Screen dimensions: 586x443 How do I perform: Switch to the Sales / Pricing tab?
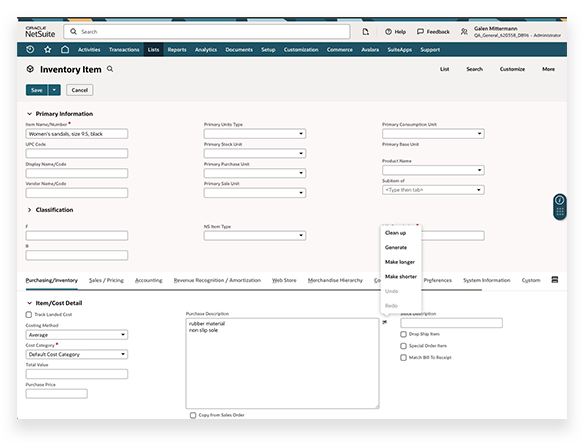click(106, 280)
